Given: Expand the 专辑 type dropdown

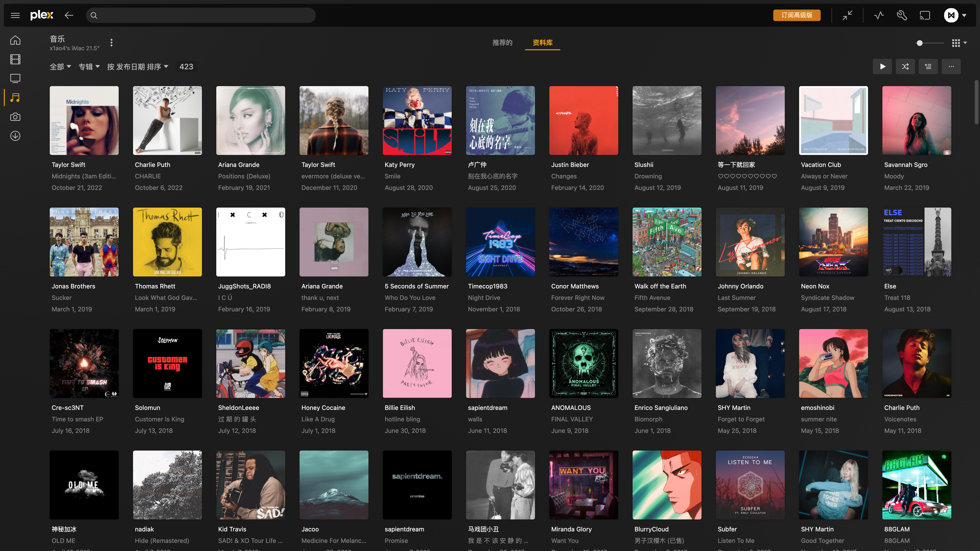Looking at the screenshot, I should click(89, 66).
